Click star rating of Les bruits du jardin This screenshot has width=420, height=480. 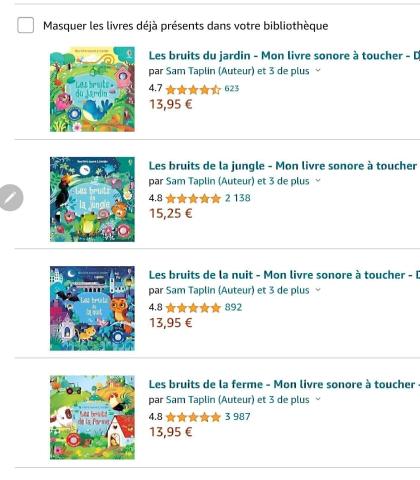click(193, 89)
